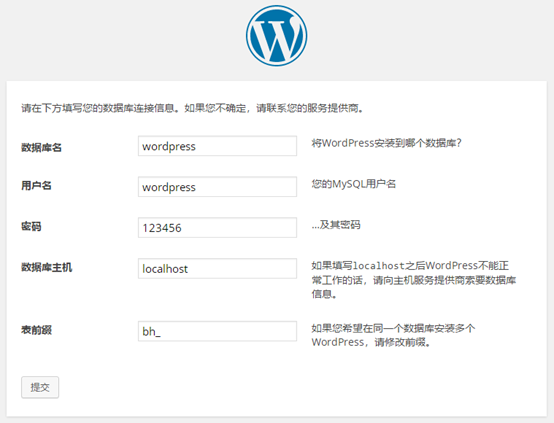Focus the 用户名 input field
The height and width of the screenshot is (423, 554).
click(217, 187)
